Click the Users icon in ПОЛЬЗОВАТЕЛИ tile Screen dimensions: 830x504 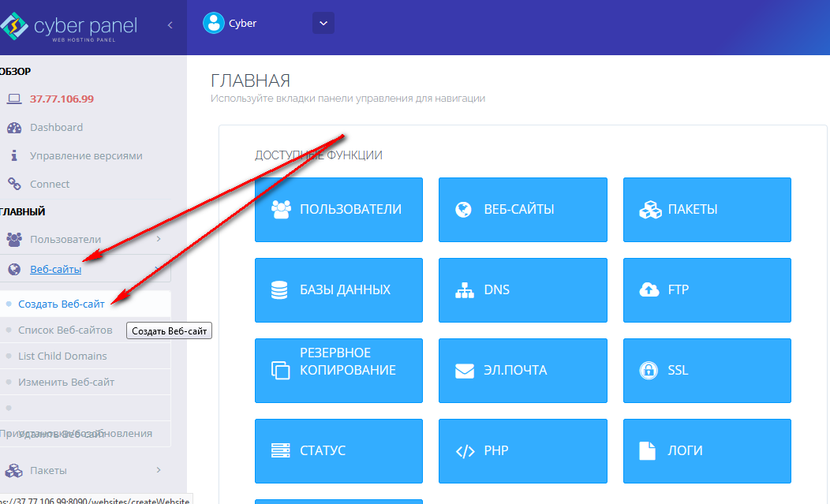281,210
